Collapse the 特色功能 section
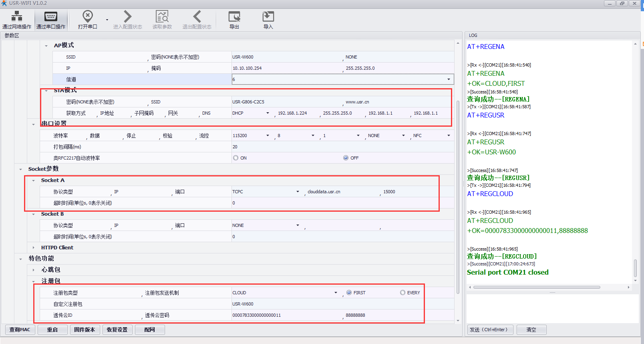Viewport: 644px width, 344px height. tap(20, 259)
